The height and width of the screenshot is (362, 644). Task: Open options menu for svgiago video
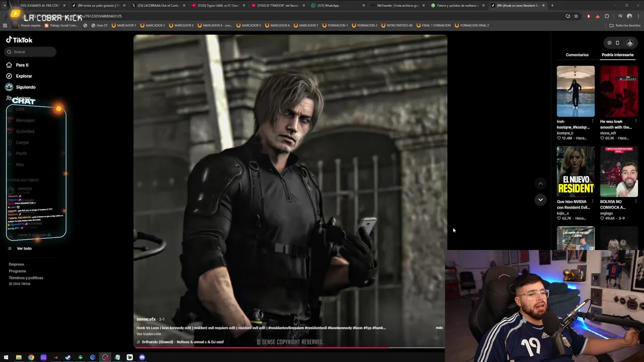tap(635, 202)
